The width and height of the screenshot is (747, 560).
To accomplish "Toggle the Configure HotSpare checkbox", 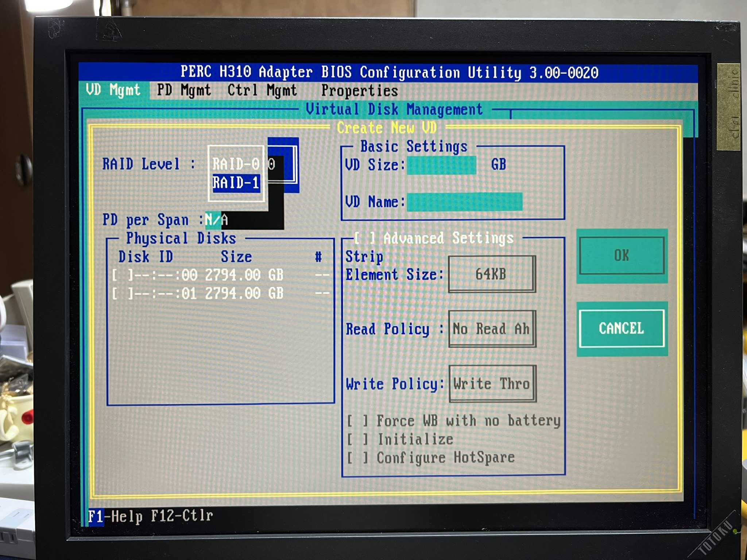I will (x=358, y=458).
